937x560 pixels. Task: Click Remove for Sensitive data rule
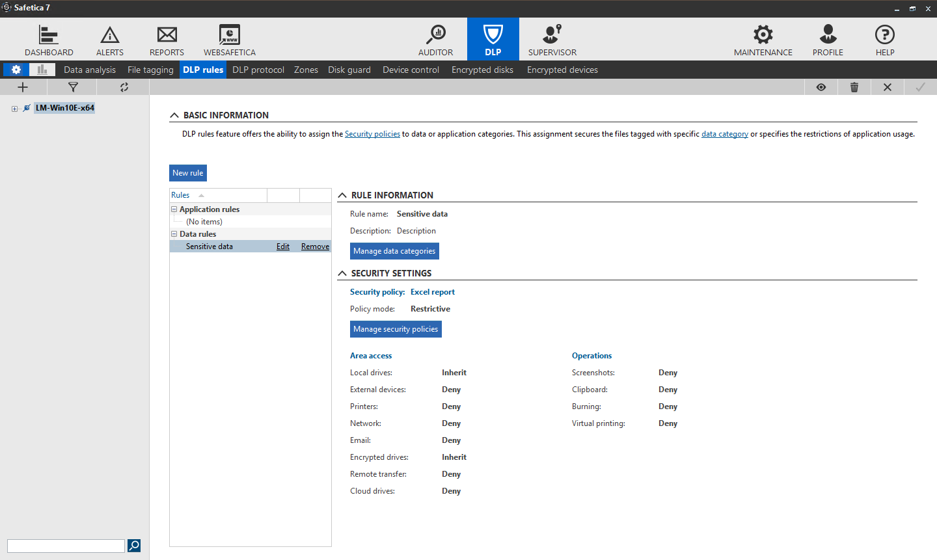[x=315, y=247]
